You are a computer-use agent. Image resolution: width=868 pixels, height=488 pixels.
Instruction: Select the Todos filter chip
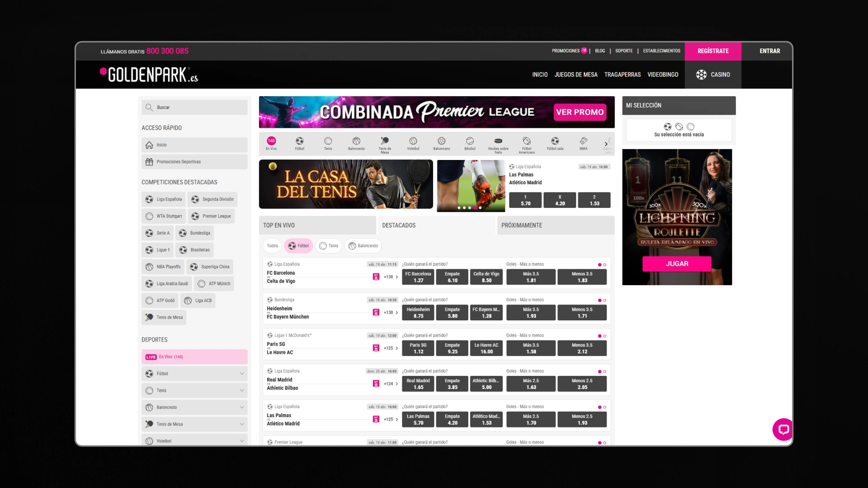click(273, 246)
